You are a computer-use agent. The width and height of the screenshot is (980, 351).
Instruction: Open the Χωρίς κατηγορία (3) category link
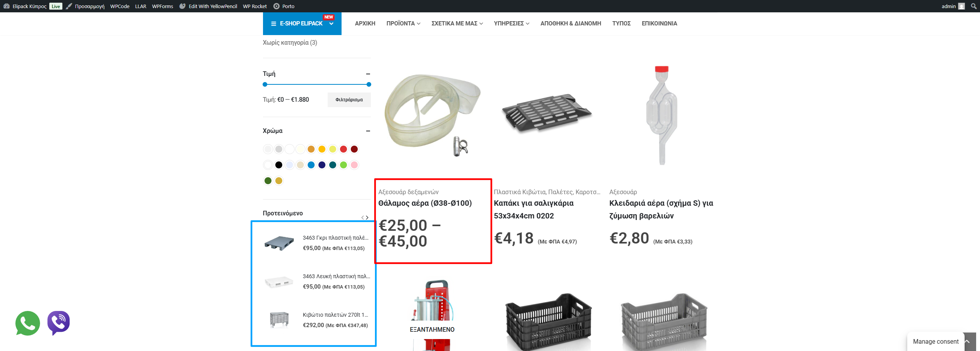click(x=290, y=42)
